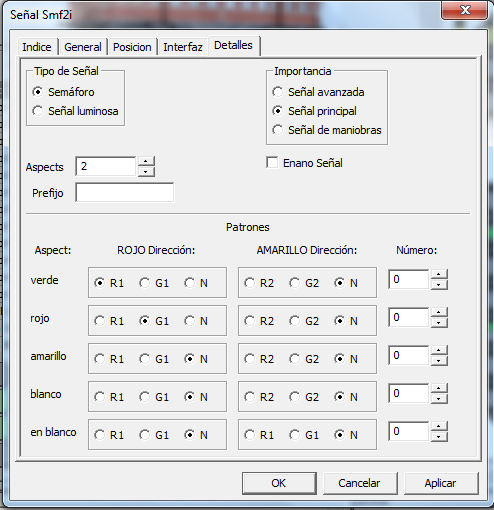This screenshot has width=494, height=510.
Task: Confirm with the OK button
Action: [279, 483]
